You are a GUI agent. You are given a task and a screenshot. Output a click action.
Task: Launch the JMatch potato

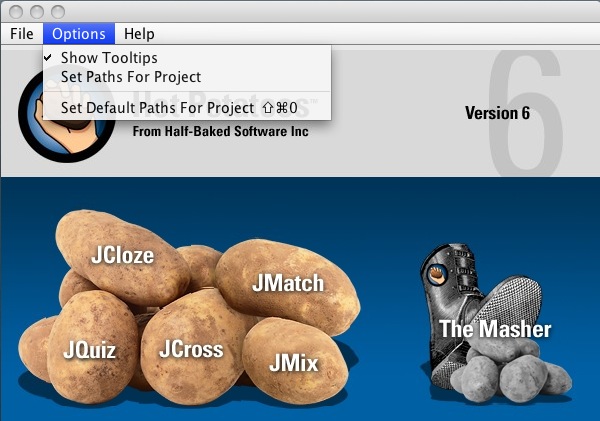(288, 283)
